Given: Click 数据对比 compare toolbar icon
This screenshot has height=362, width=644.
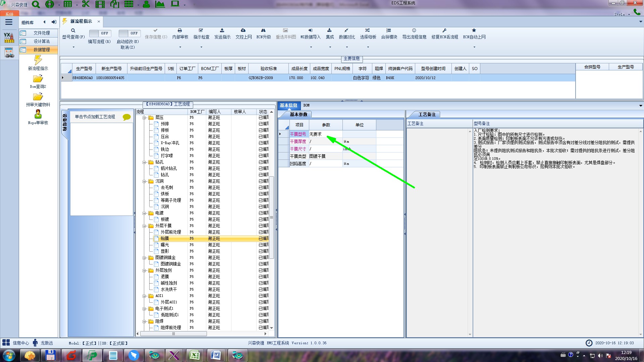Looking at the screenshot, I should 346,31.
